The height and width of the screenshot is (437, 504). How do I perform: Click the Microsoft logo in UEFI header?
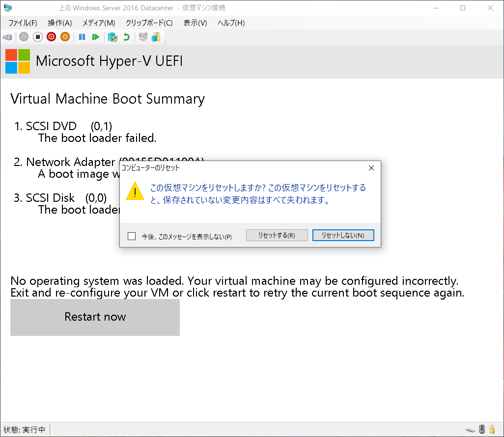point(18,61)
